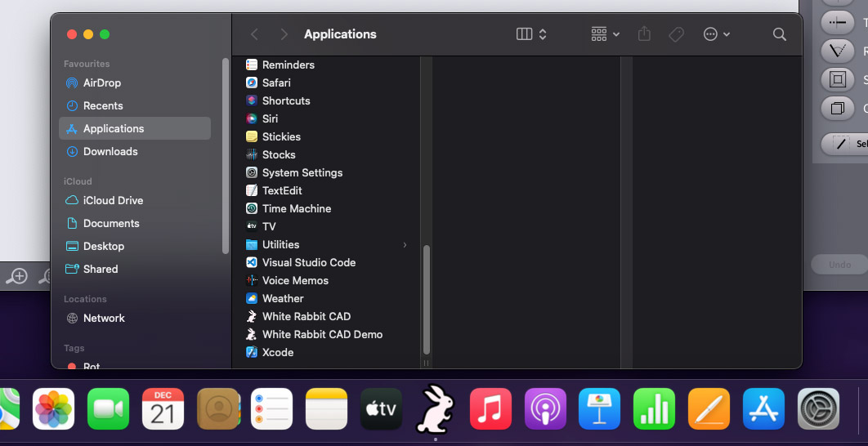This screenshot has width=868, height=446.
Task: Click zoom in magnifier in CAD window
Action: pyautogui.click(x=16, y=275)
